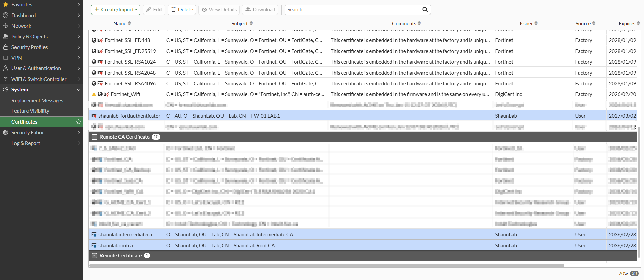Click the View Details button
This screenshot has width=644, height=280.
[219, 10]
